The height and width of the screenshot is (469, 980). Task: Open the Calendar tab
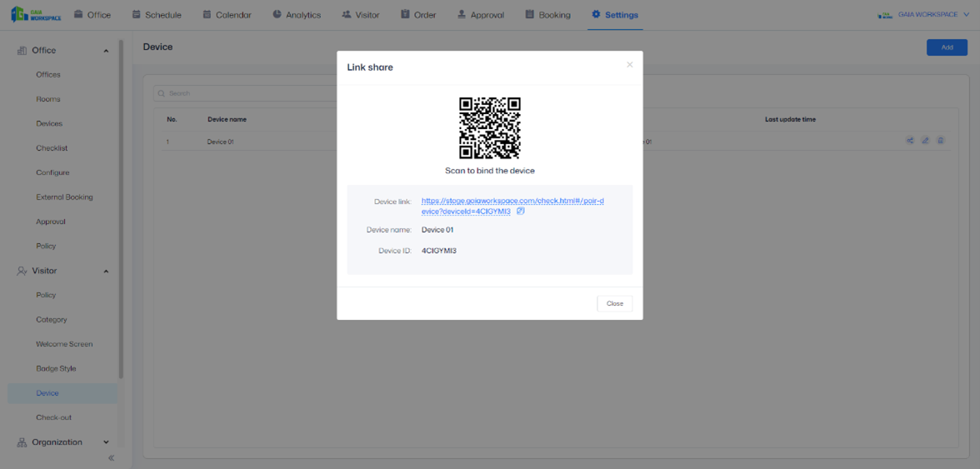click(227, 15)
